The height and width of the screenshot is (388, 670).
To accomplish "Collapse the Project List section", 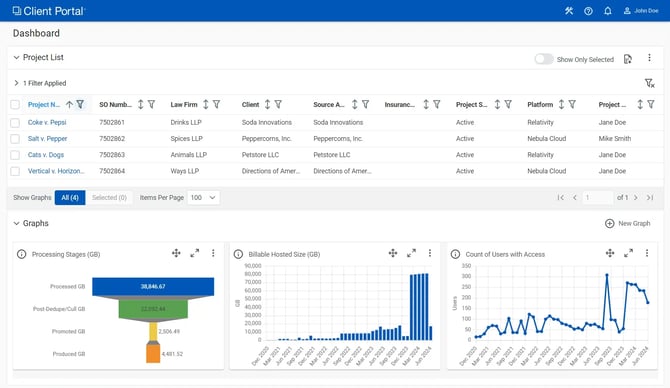I will [16, 57].
